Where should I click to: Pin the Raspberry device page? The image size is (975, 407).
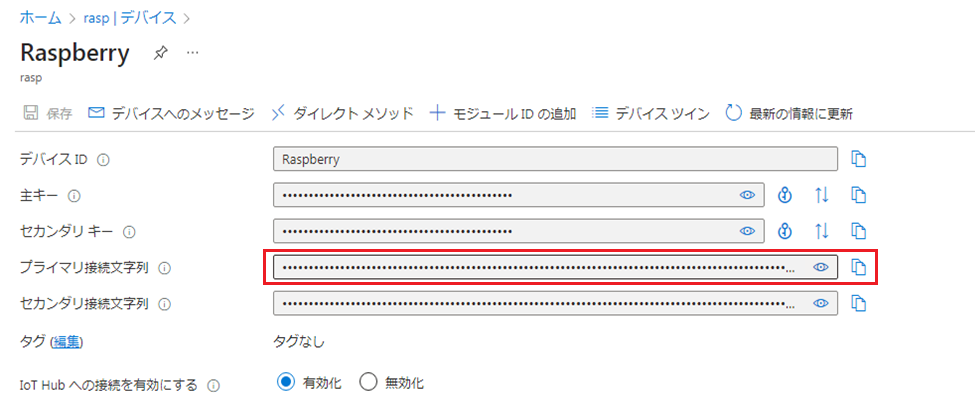[x=160, y=53]
